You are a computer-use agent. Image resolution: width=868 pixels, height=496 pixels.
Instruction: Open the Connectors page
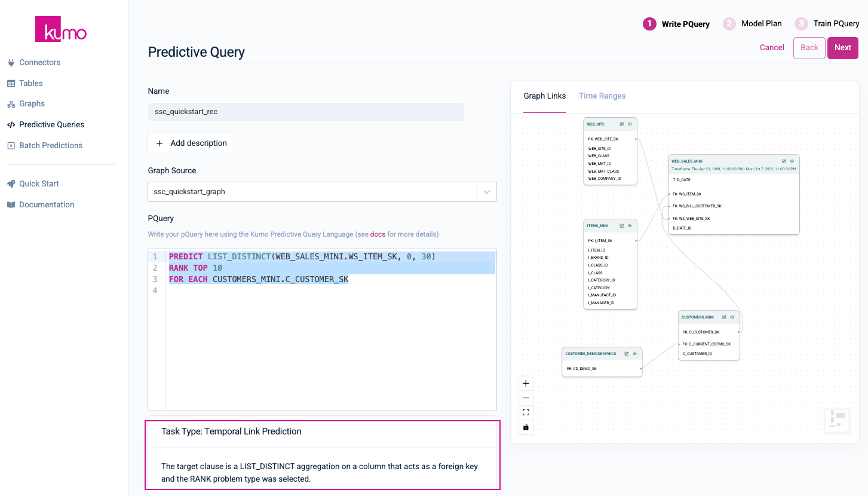pos(40,62)
